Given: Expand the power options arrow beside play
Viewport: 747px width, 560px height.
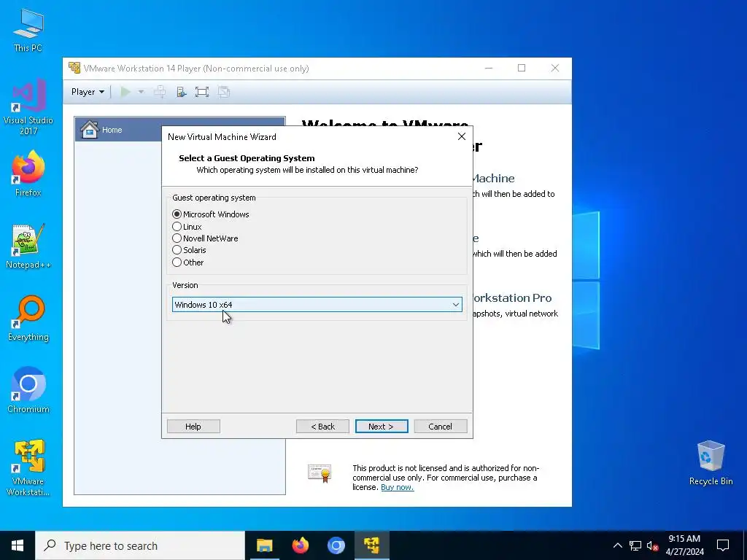Looking at the screenshot, I should point(141,92).
